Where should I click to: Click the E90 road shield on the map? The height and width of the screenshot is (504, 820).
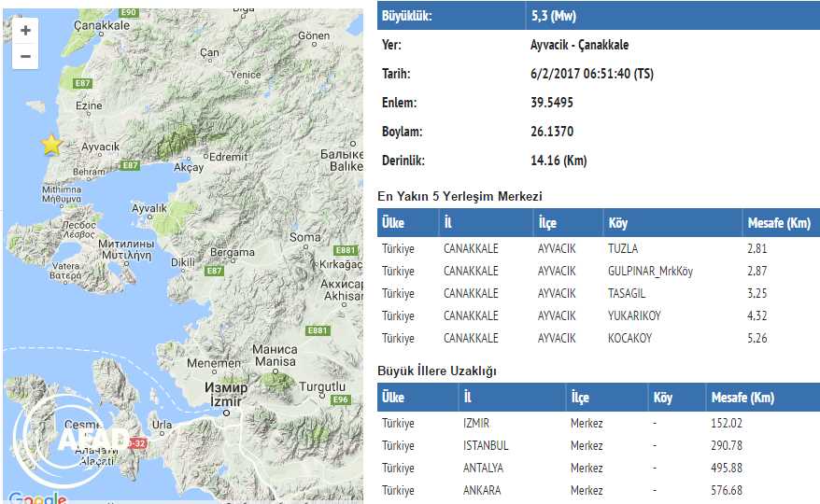(128, 13)
